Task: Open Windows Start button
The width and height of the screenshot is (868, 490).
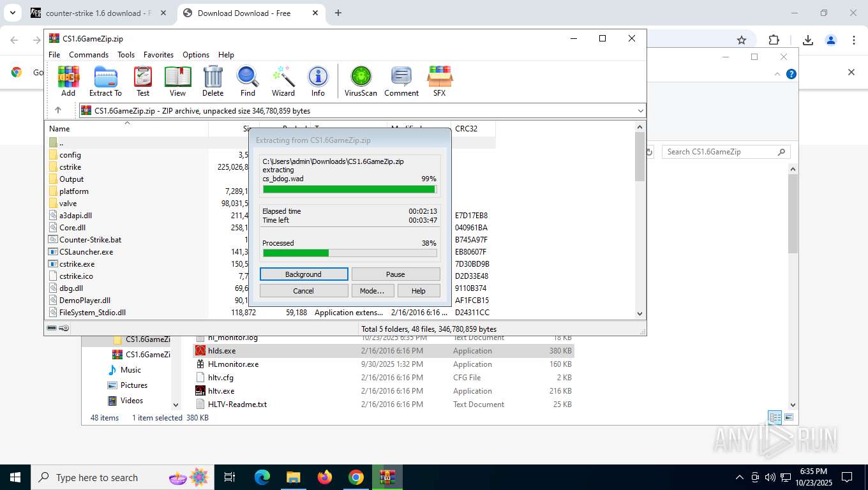Action: click(x=15, y=477)
